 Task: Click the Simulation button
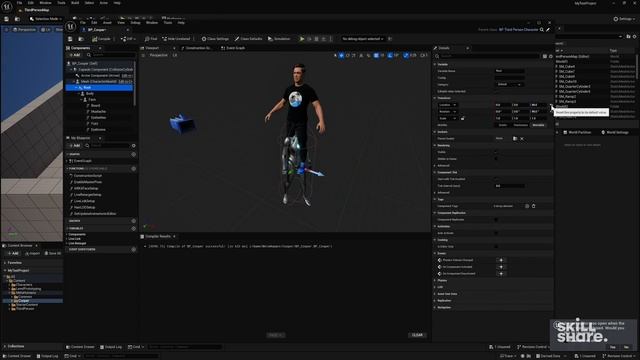coord(279,39)
